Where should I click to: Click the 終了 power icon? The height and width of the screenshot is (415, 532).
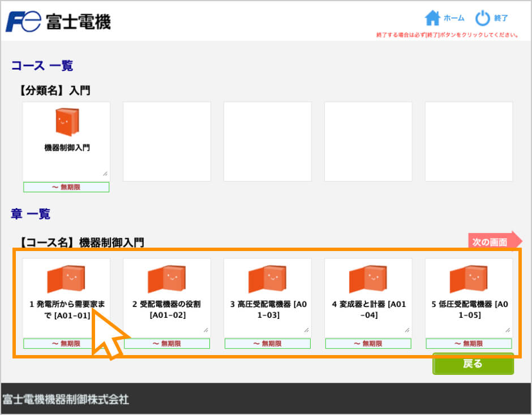(x=482, y=18)
